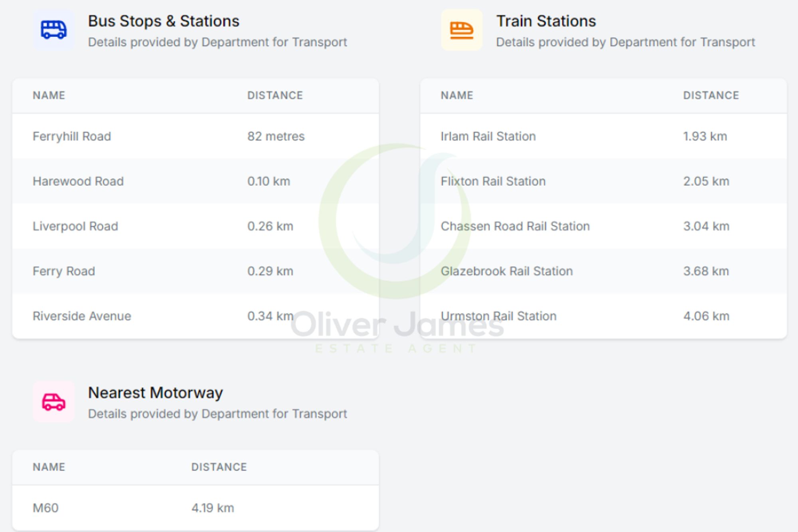This screenshot has height=532, width=798.
Task: Click the Bus Stops & Stations heading
Action: 164,21
